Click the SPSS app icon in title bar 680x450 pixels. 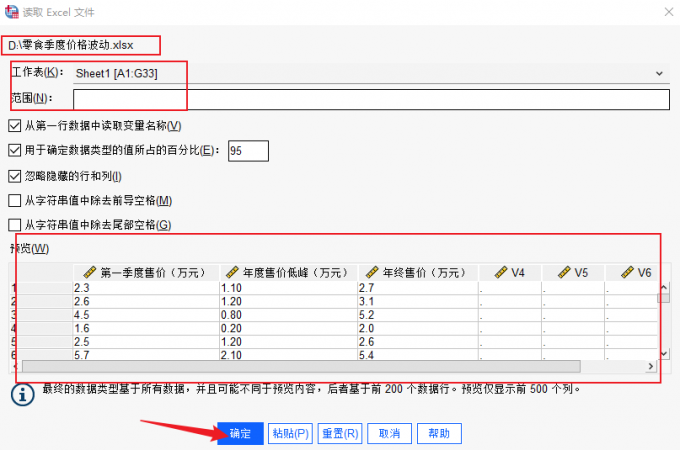click(10, 10)
